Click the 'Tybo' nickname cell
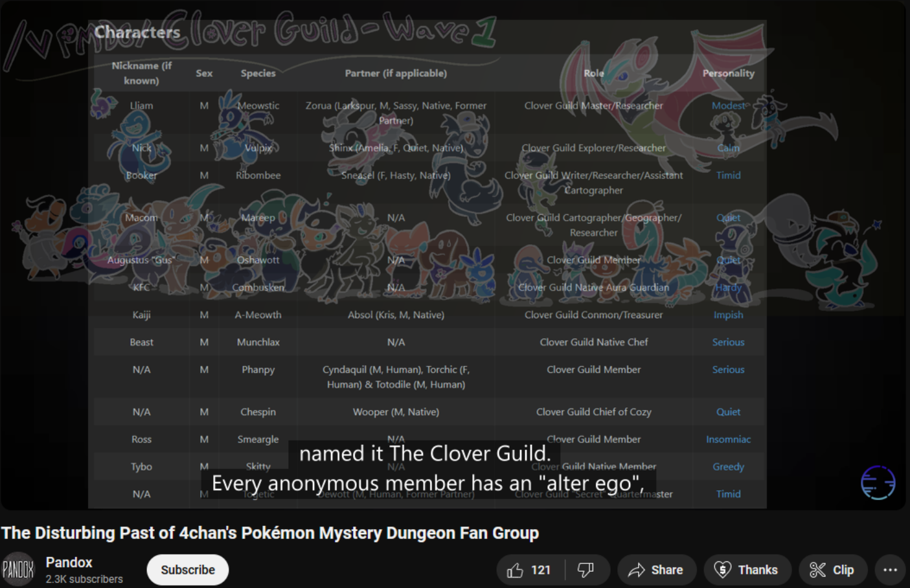 [141, 466]
